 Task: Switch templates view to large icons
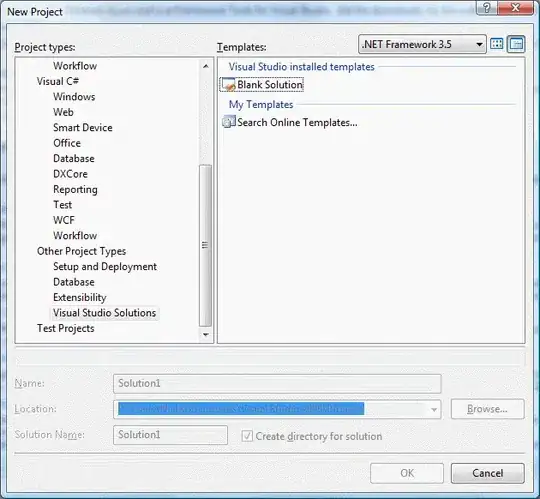click(496, 44)
